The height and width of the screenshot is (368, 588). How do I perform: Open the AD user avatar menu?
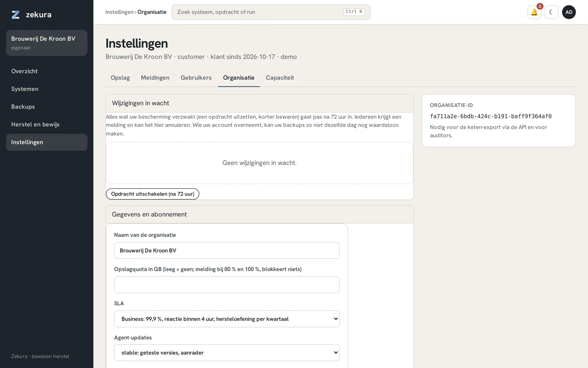tap(569, 12)
